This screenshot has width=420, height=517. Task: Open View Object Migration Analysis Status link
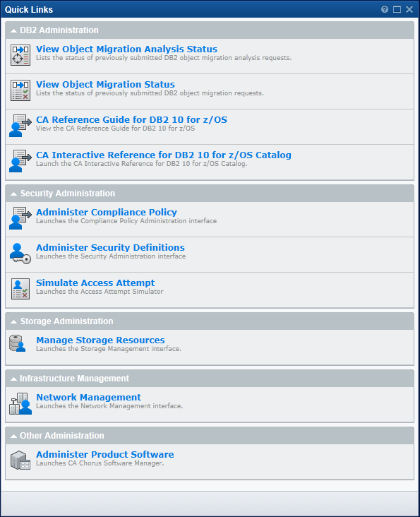126,49
